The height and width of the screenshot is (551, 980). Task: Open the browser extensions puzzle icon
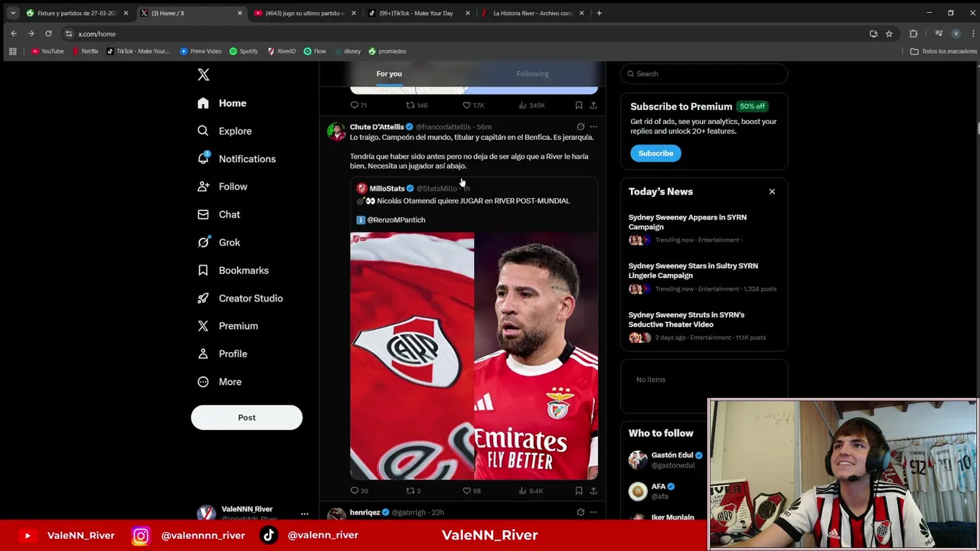[913, 34]
